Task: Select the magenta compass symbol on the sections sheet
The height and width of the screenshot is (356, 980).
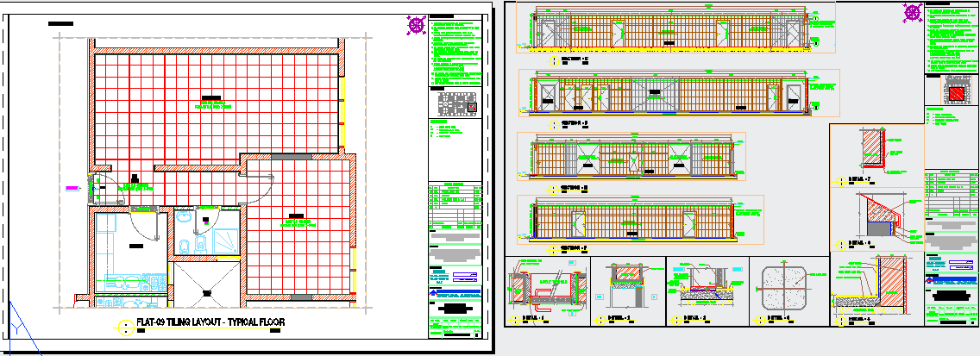Action: click(914, 13)
